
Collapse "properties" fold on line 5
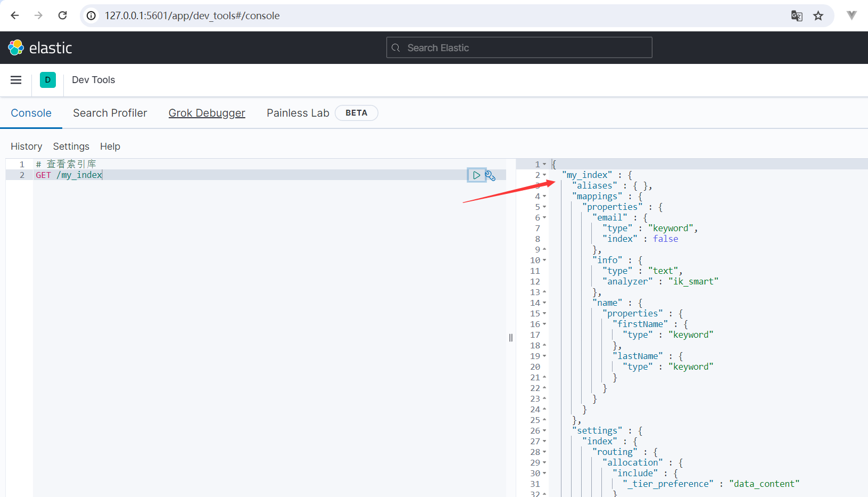[544, 207]
